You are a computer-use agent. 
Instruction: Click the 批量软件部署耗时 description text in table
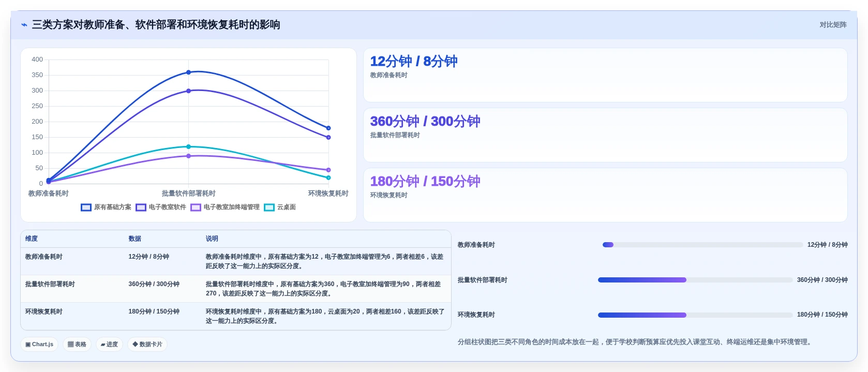click(323, 289)
